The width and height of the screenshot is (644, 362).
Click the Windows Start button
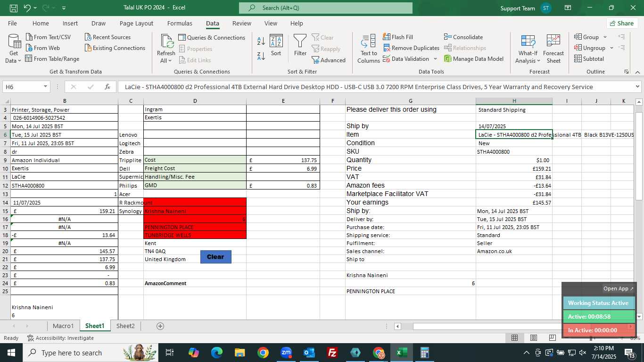pyautogui.click(x=11, y=353)
